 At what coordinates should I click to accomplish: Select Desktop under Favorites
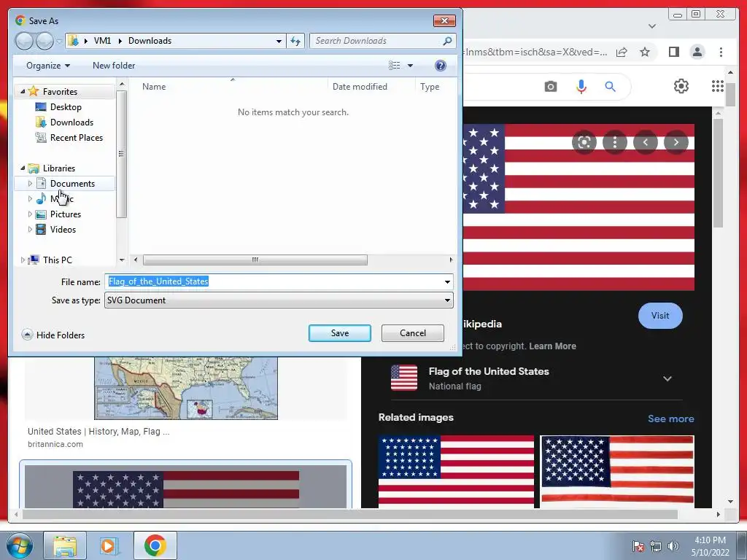[66, 107]
